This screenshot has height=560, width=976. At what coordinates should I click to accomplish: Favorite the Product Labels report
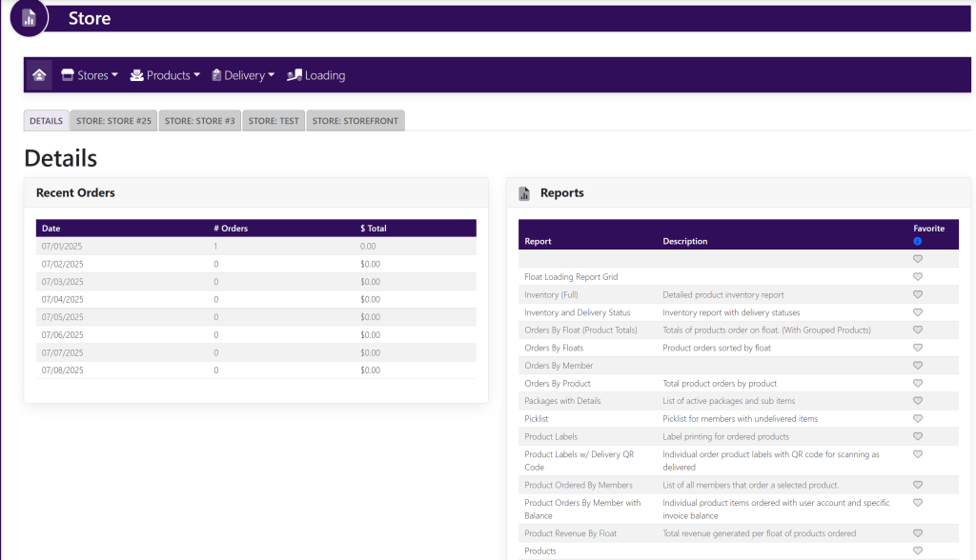(918, 436)
